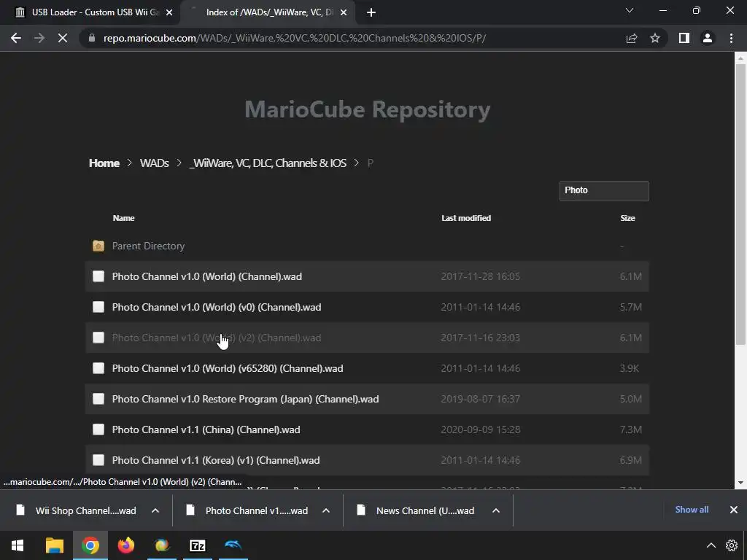Sort by Last modified column header
This screenshot has width=747, height=560.
coord(466,218)
